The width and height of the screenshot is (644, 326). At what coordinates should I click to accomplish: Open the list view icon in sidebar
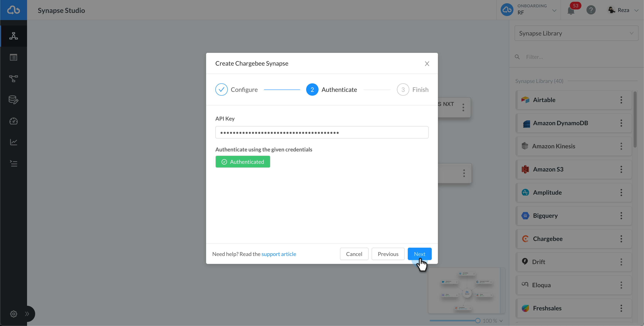[14, 57]
